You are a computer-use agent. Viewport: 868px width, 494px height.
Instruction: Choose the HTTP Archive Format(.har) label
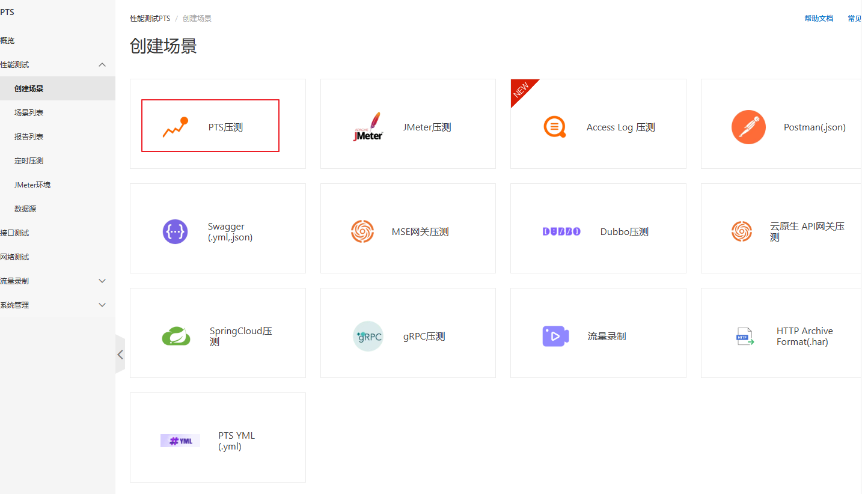click(x=805, y=337)
